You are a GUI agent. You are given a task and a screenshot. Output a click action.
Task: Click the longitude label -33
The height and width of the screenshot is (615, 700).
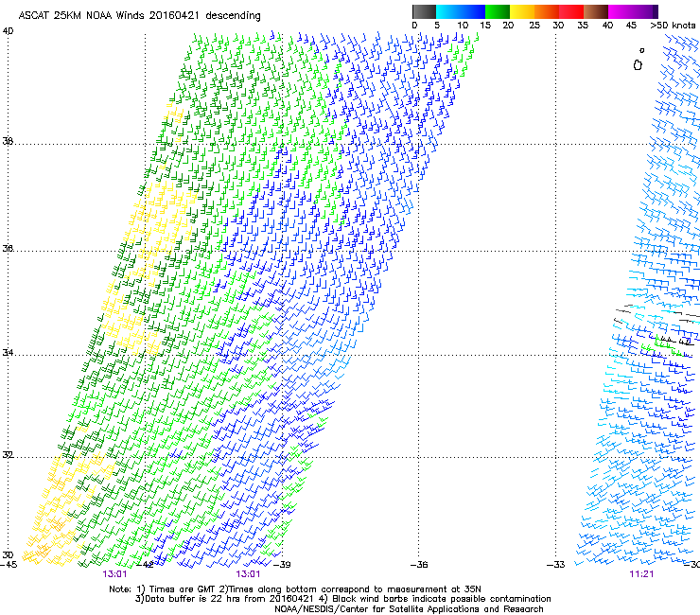(556, 565)
